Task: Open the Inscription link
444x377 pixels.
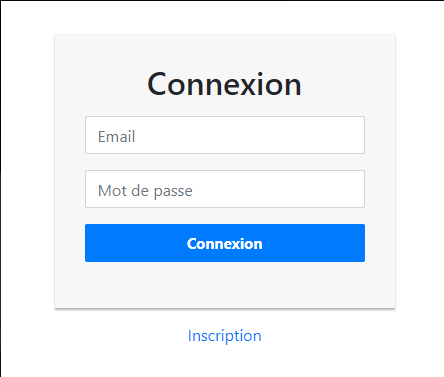Action: coord(225,336)
